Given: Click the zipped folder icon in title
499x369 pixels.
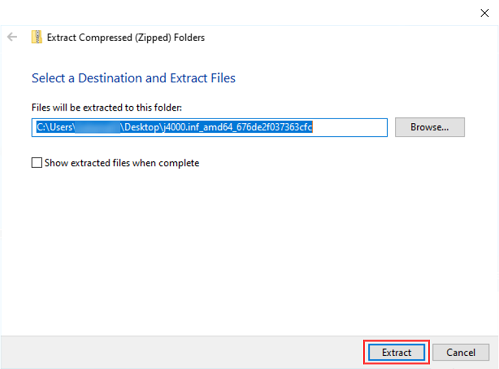Looking at the screenshot, I should (x=37, y=37).
